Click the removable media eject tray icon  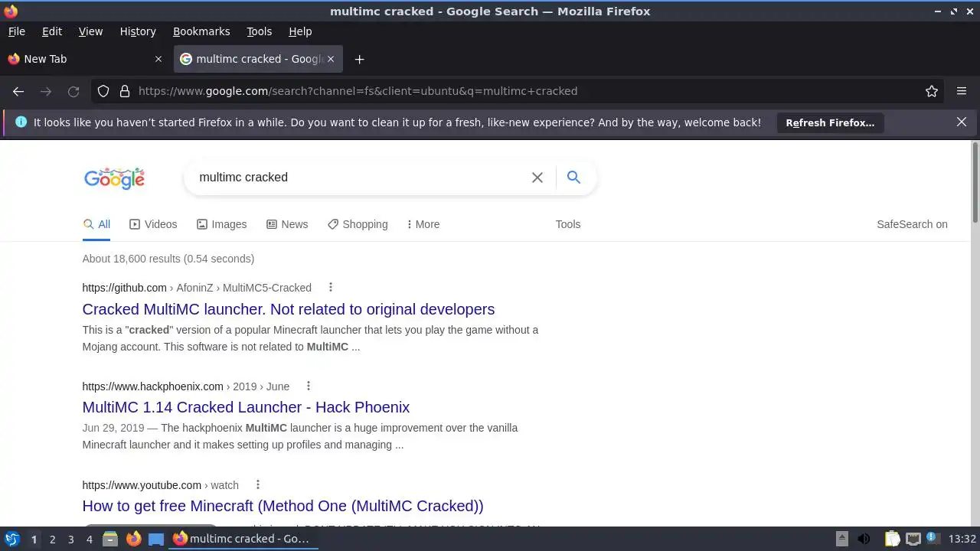841,539
